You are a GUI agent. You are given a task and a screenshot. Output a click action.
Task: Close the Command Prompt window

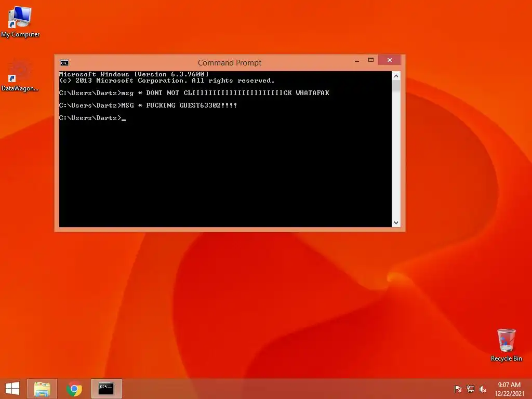(x=390, y=60)
